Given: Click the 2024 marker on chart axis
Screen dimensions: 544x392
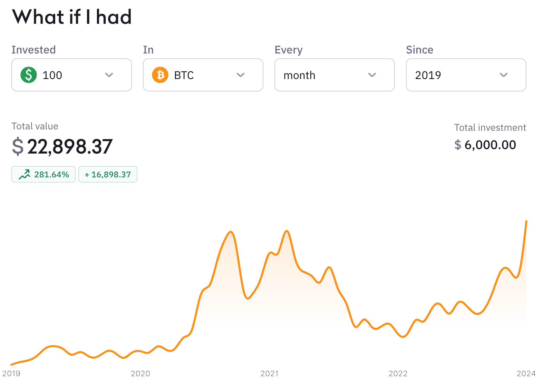Looking at the screenshot, I should tap(526, 373).
